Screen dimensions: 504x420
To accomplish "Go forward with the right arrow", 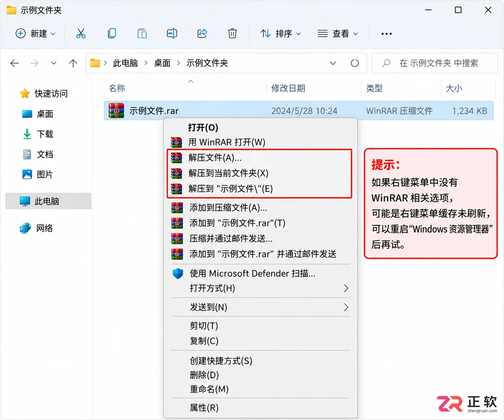I will tap(34, 63).
